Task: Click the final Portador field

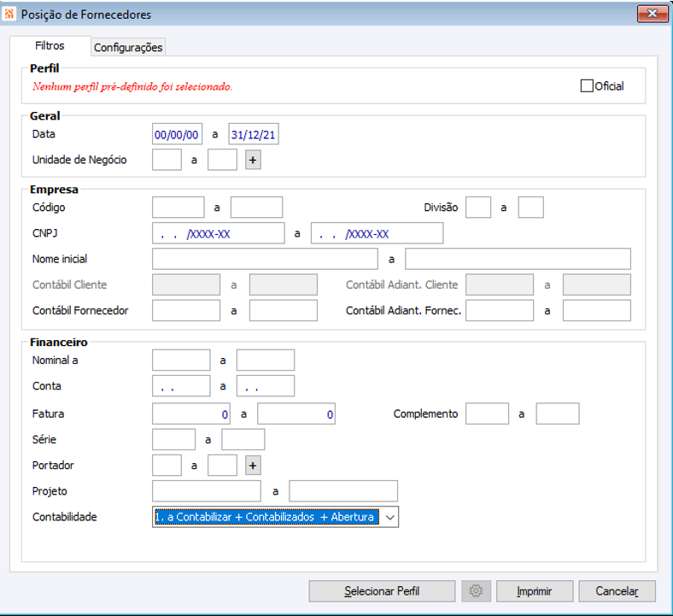Action: click(222, 466)
